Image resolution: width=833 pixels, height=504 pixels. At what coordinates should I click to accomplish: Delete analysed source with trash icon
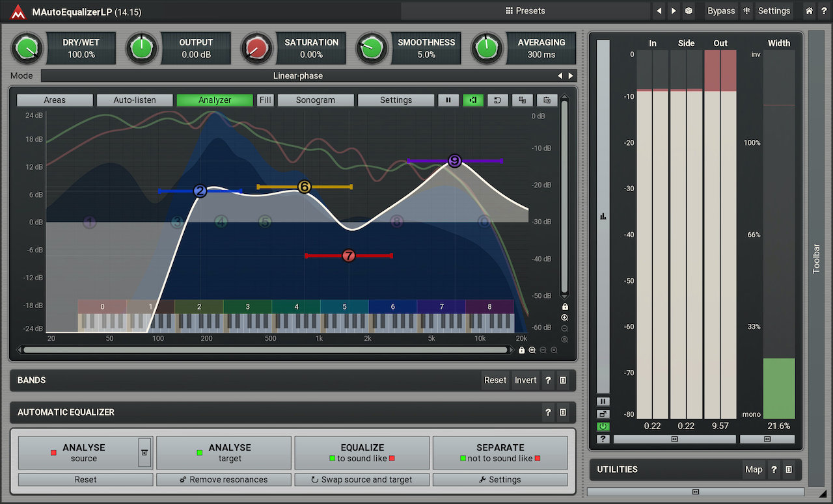tap(144, 453)
